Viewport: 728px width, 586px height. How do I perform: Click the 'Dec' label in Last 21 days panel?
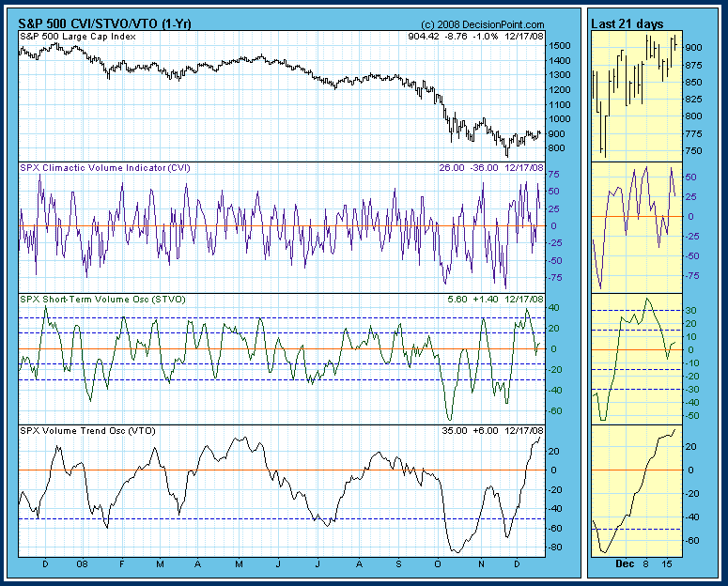[625, 563]
